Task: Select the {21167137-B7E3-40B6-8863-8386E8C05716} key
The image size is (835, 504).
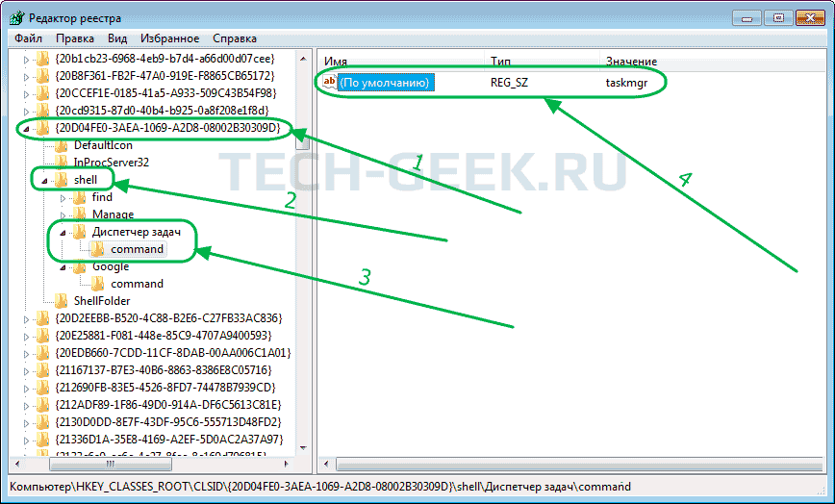Action: point(164,370)
